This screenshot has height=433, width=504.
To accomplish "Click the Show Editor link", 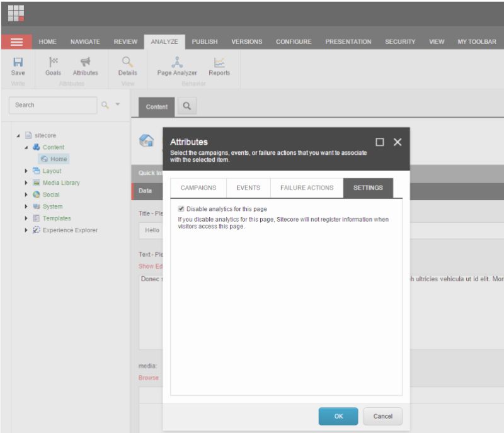I will click(149, 266).
